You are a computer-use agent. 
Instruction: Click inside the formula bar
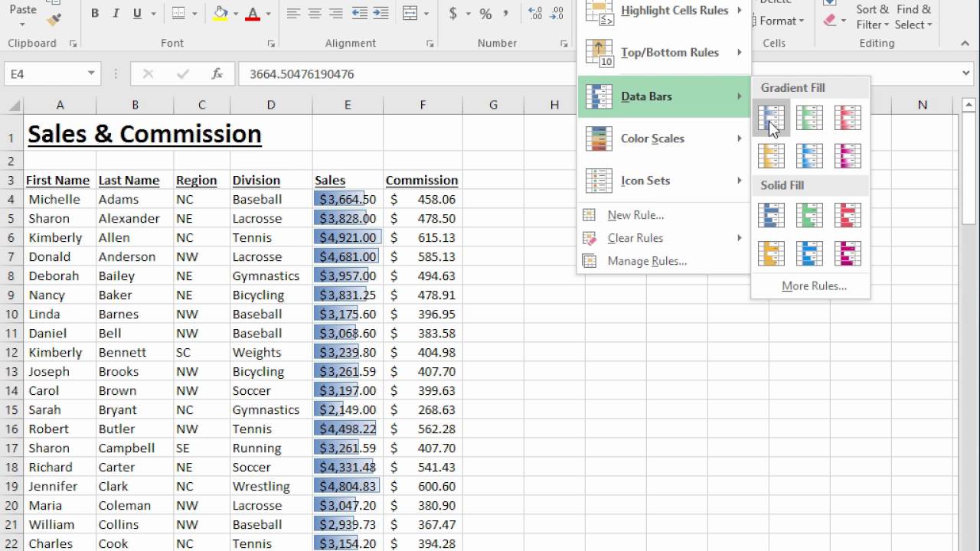point(383,73)
